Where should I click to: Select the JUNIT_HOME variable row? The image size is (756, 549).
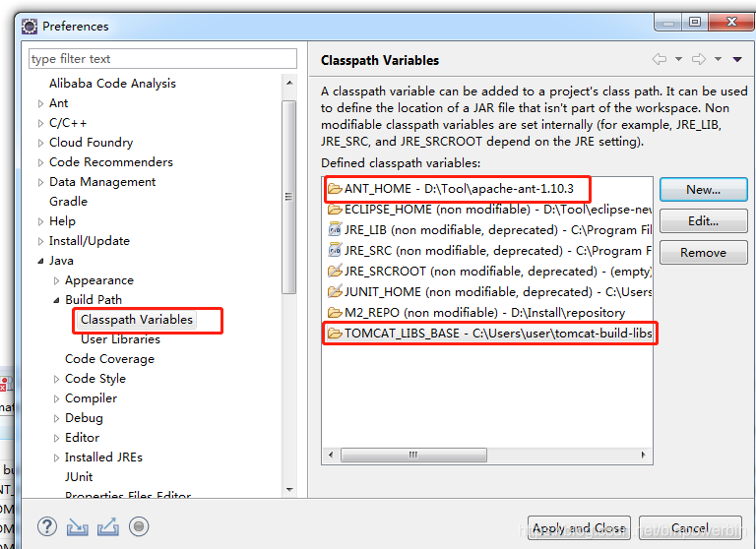click(x=487, y=292)
